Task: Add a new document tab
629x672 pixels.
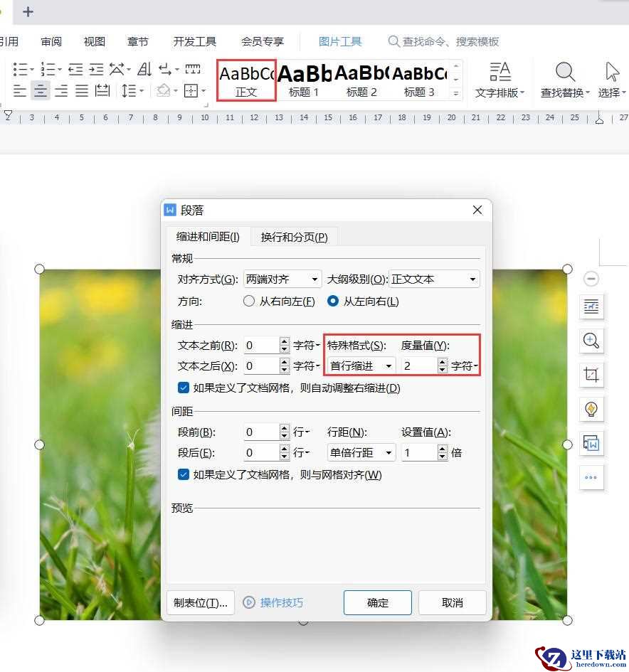Action: [28, 11]
